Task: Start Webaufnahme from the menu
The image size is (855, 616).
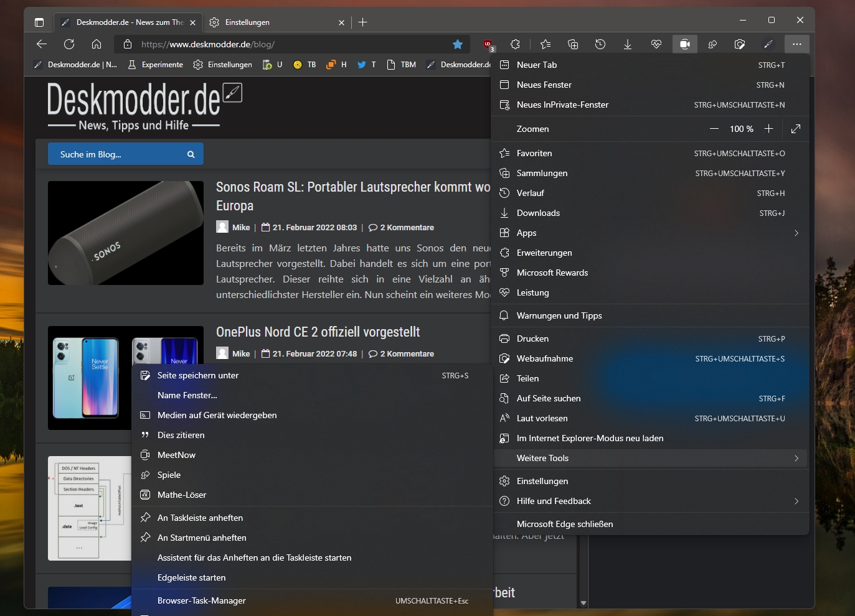Action: coord(650,358)
